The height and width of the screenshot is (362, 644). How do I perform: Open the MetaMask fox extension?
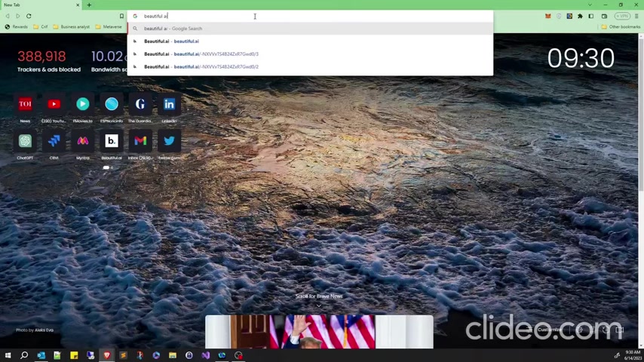pos(548,16)
